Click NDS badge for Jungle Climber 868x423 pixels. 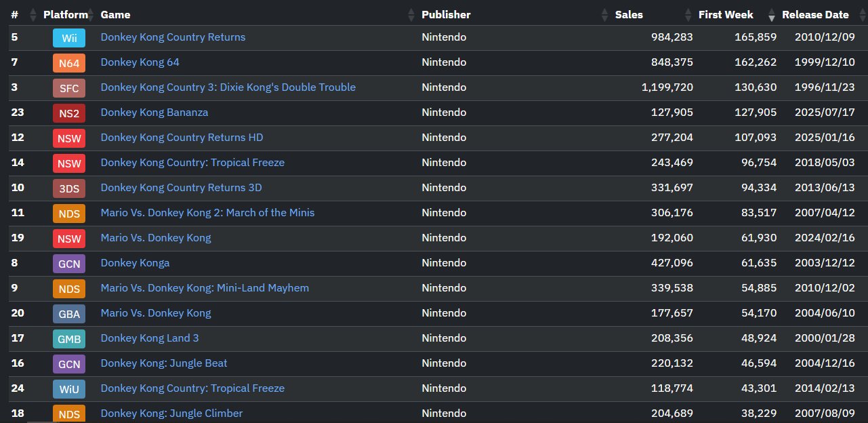[69, 414]
